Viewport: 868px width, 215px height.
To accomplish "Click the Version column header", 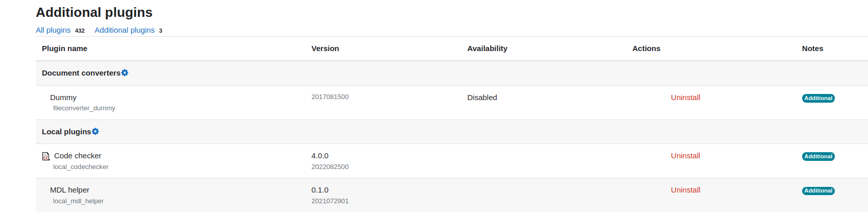I will point(325,49).
